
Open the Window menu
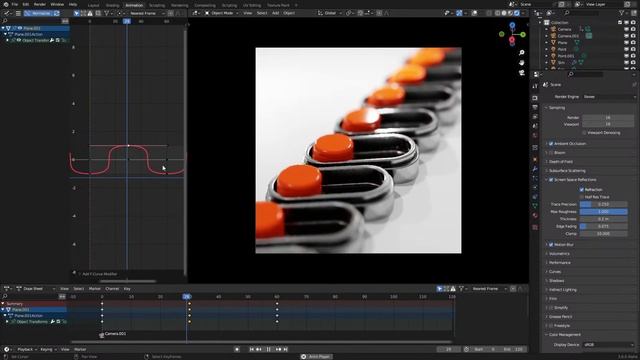[57, 4]
